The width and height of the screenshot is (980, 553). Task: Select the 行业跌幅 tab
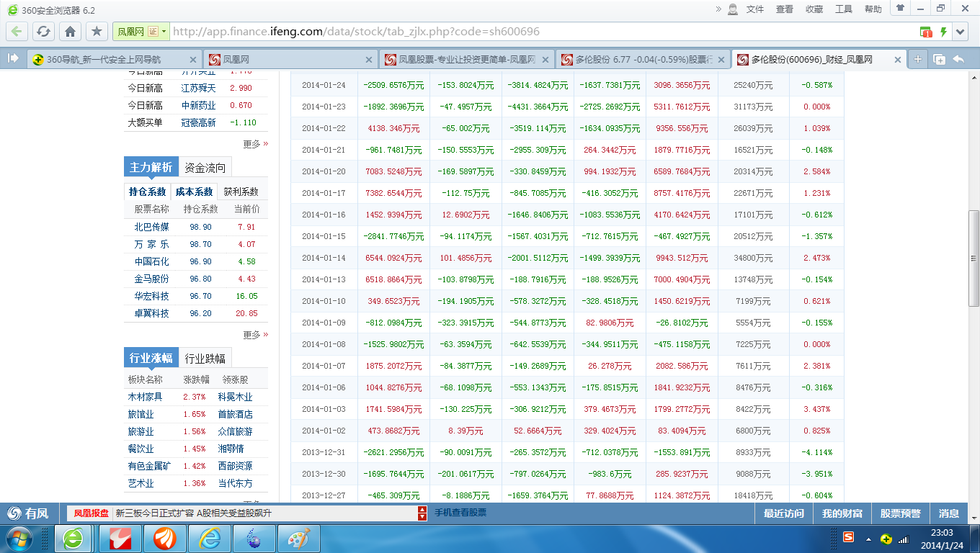(x=205, y=359)
